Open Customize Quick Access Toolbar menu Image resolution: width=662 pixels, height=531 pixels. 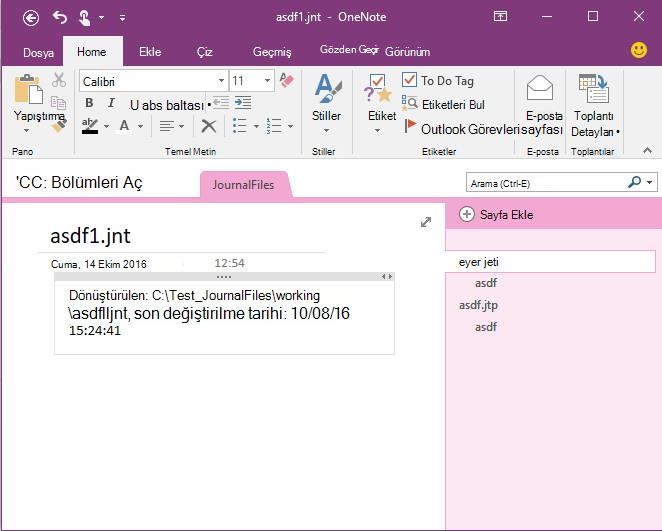click(x=122, y=18)
